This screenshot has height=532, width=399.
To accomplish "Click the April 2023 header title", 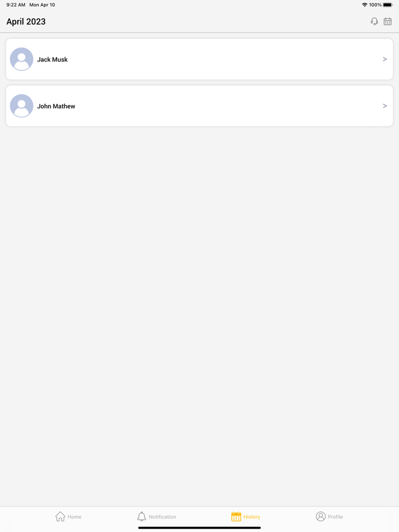I will tap(26, 22).
